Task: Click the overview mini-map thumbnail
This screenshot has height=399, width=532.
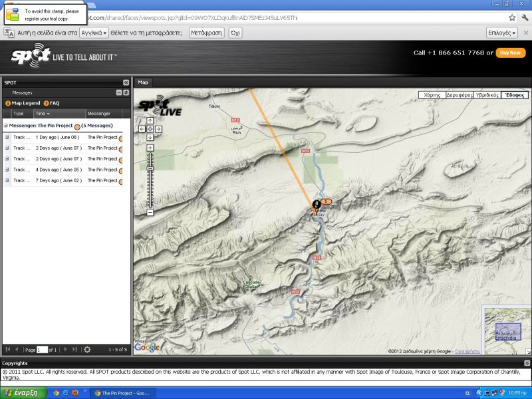Action: (x=507, y=331)
